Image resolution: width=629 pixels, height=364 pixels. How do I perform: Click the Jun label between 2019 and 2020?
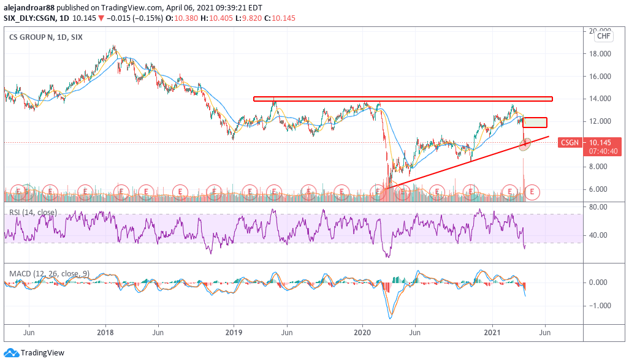click(287, 332)
